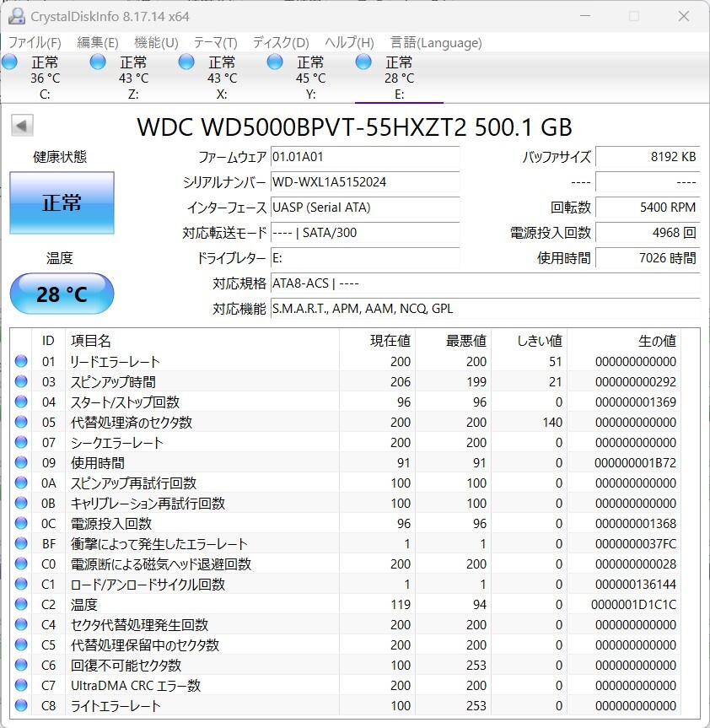710x728 pixels.
Task: Click the 現在値 column header
Action: (377, 341)
